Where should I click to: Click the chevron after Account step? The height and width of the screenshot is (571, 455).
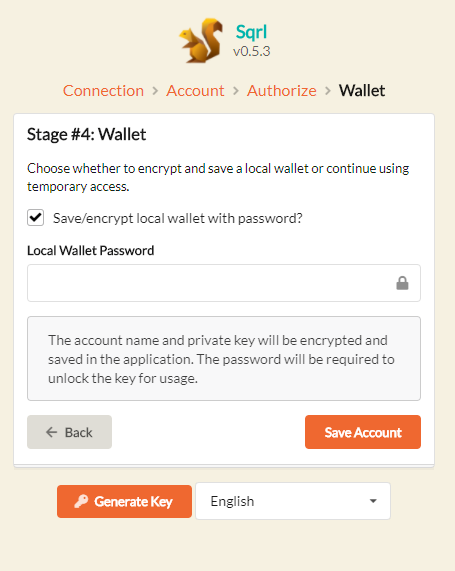pos(236,91)
